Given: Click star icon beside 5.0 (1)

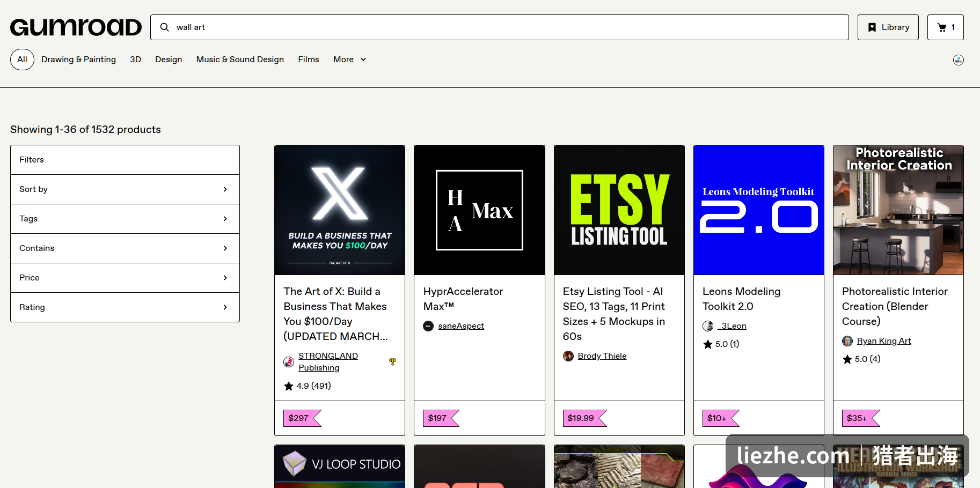Looking at the screenshot, I should pyautogui.click(x=708, y=344).
